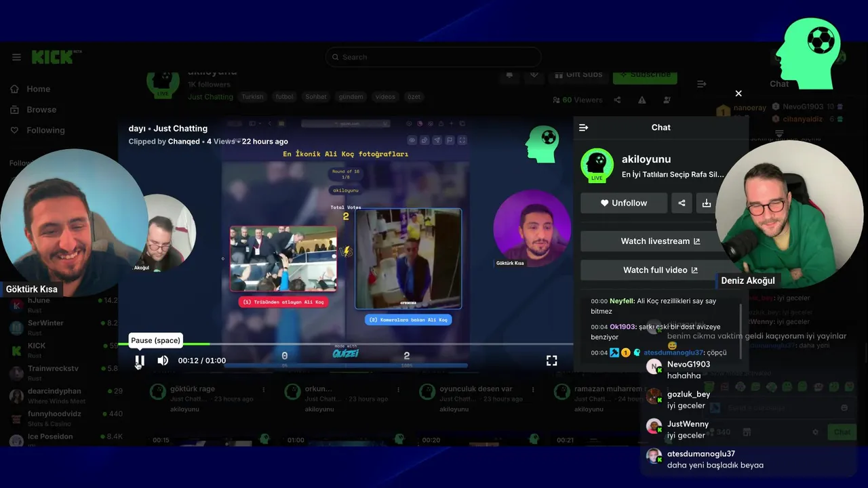Click the share icon beside Viewers count
The height and width of the screenshot is (488, 868).
[x=617, y=100]
